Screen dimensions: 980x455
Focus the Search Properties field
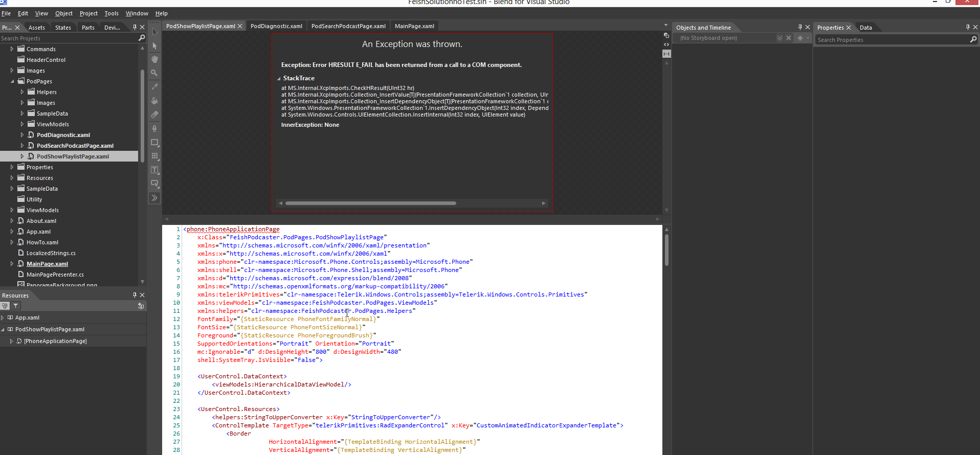click(x=892, y=40)
